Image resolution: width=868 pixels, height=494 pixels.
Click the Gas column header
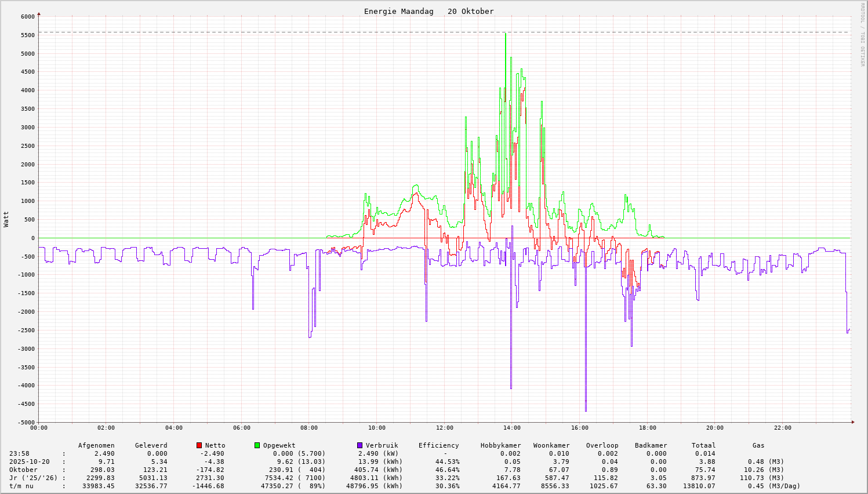click(758, 445)
